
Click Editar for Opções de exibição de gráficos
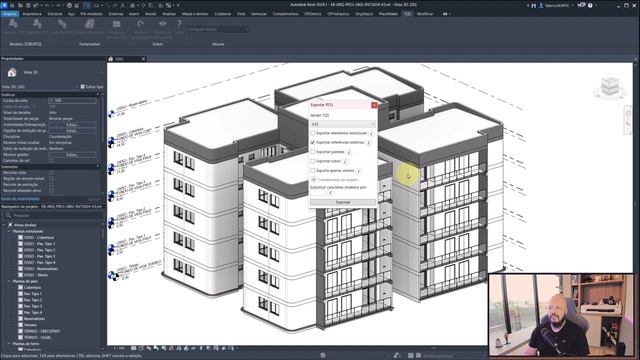click(x=72, y=131)
